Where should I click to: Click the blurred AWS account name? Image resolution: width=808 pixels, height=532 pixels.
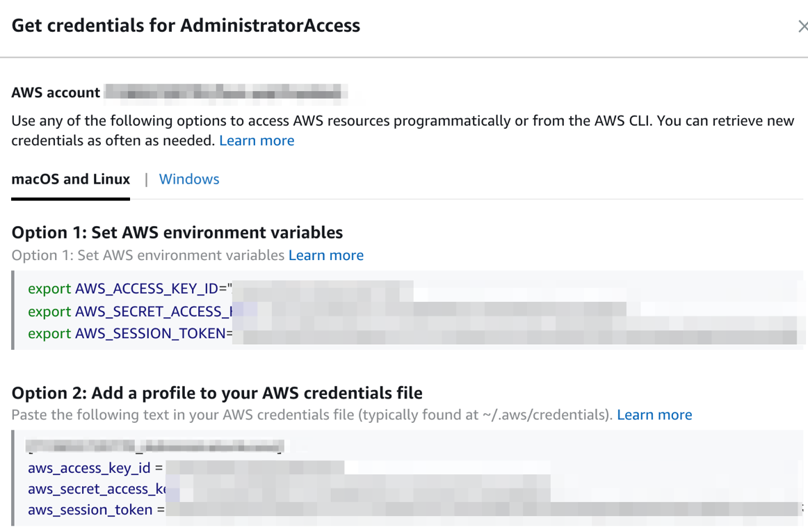pos(226,92)
